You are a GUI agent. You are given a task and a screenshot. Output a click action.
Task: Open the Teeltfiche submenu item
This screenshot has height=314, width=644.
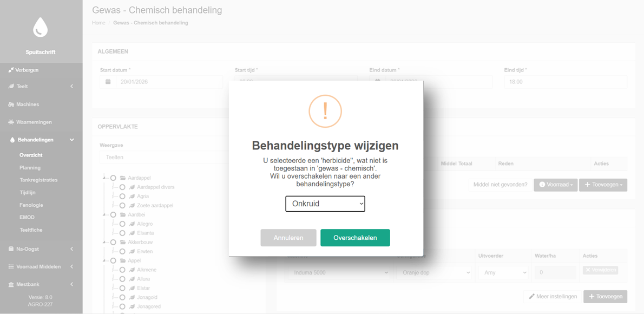point(31,230)
